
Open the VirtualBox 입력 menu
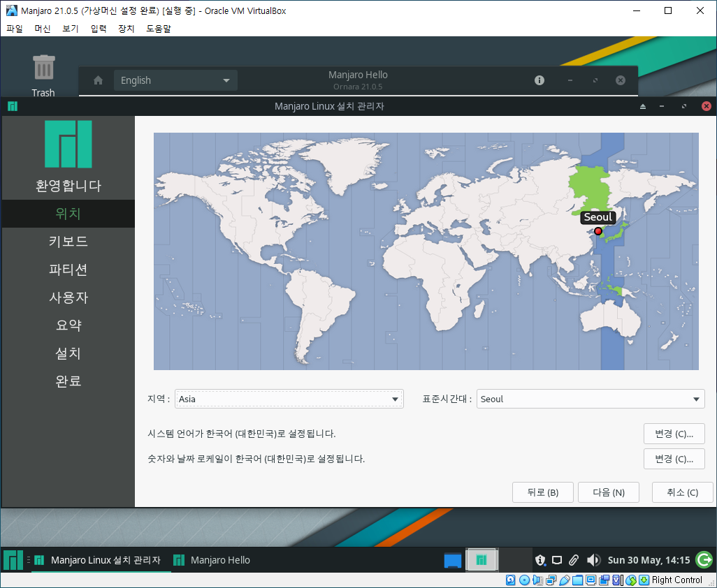99,29
